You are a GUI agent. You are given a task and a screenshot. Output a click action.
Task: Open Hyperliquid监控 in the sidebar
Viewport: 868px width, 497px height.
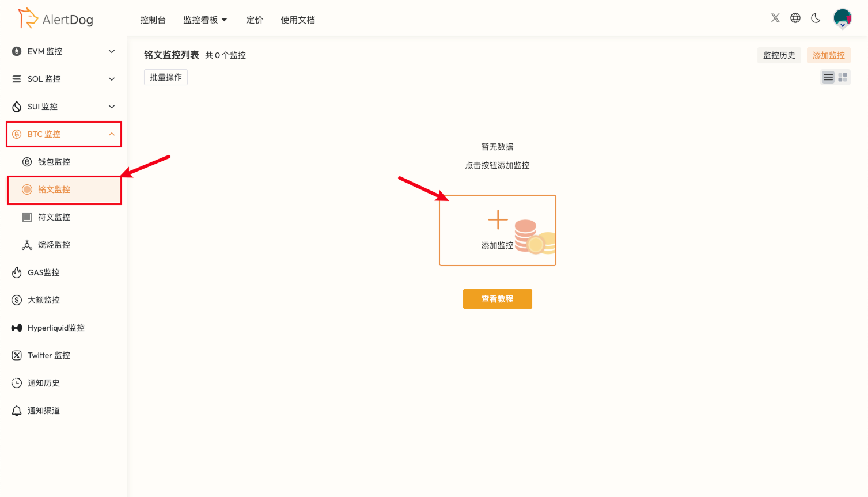56,327
